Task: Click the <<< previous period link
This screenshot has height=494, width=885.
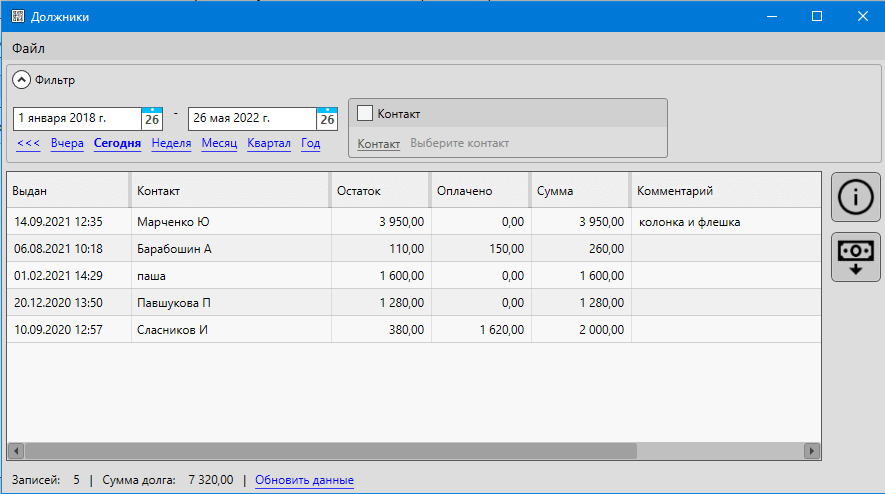Action: pyautogui.click(x=29, y=144)
